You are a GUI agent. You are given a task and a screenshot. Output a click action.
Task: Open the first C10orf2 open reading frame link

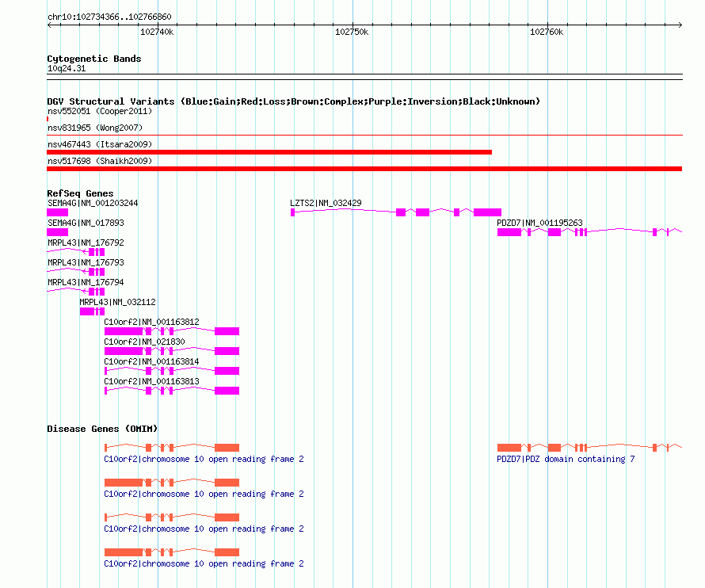tap(204, 460)
